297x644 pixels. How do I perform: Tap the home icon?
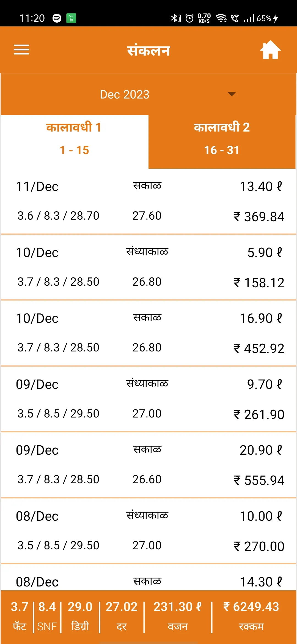270,50
